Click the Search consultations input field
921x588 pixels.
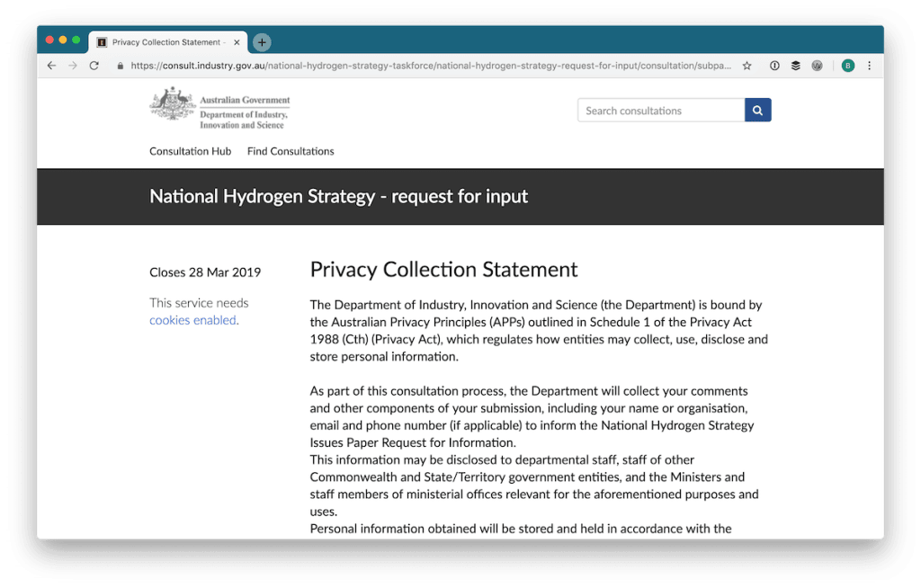661,111
